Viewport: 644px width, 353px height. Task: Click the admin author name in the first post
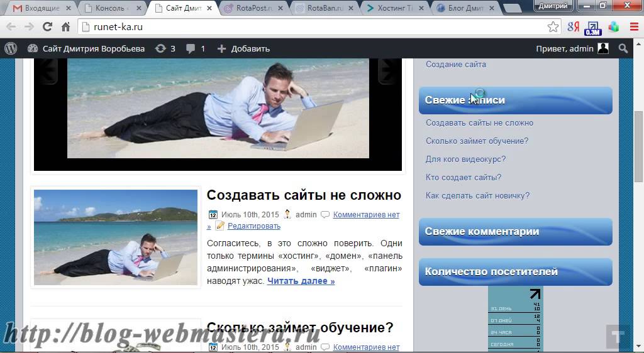pyautogui.click(x=306, y=214)
